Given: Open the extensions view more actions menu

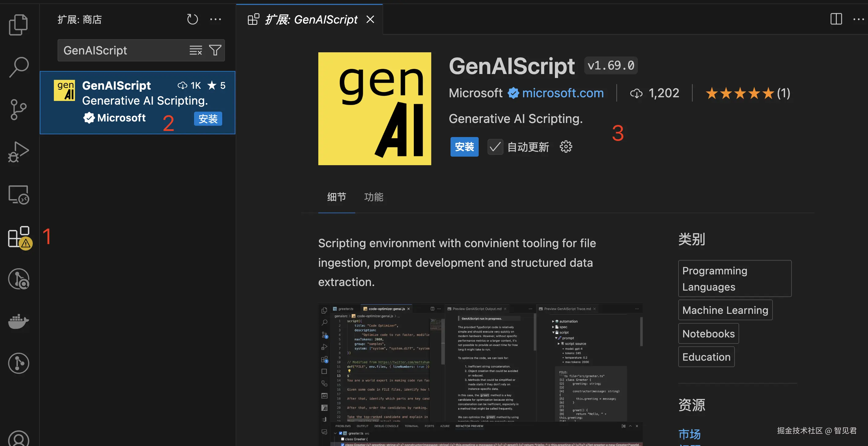Looking at the screenshot, I should pos(216,19).
